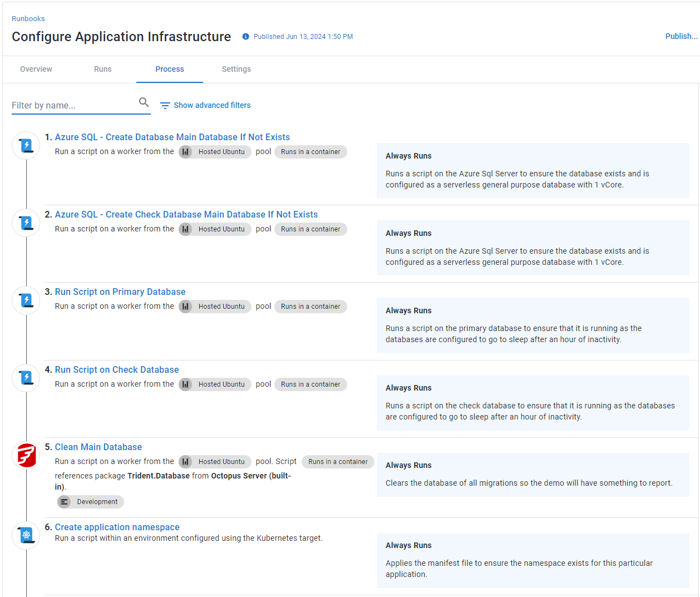Viewport: 700px width, 597px height.
Task: Open the Create application namespace step
Action: pos(117,527)
